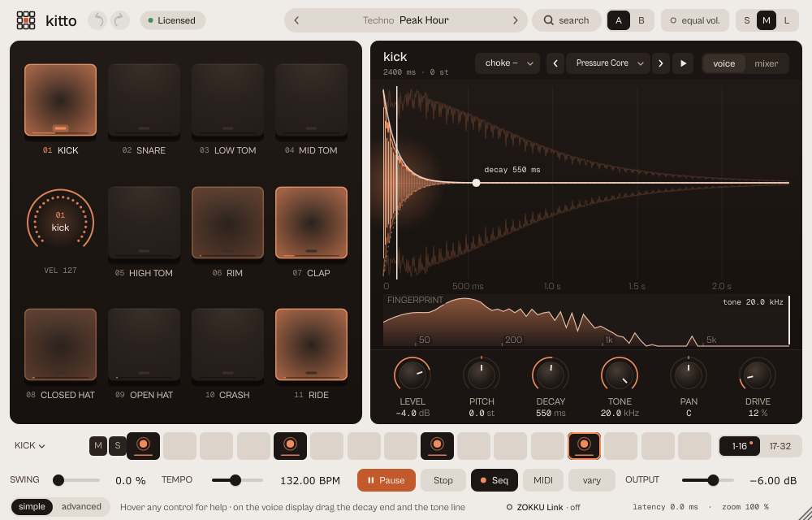This screenshot has height=520, width=812.
Task: Switch to B comparison slot
Action: pos(641,20)
